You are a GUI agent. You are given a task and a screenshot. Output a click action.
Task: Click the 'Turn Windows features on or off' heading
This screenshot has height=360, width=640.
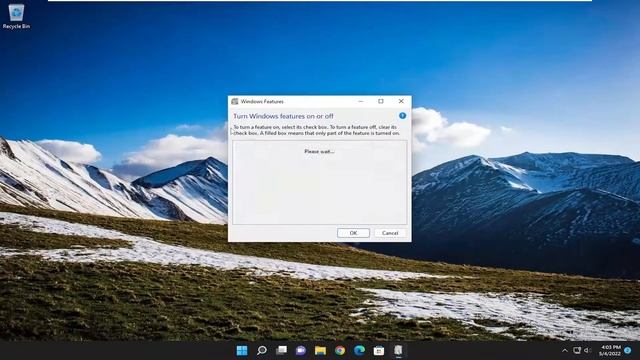283,116
